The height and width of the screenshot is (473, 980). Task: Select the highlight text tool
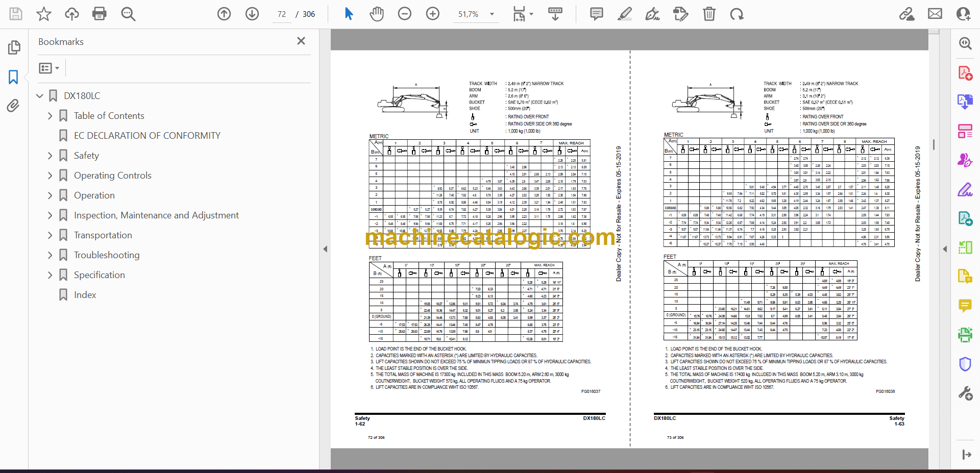(624, 14)
